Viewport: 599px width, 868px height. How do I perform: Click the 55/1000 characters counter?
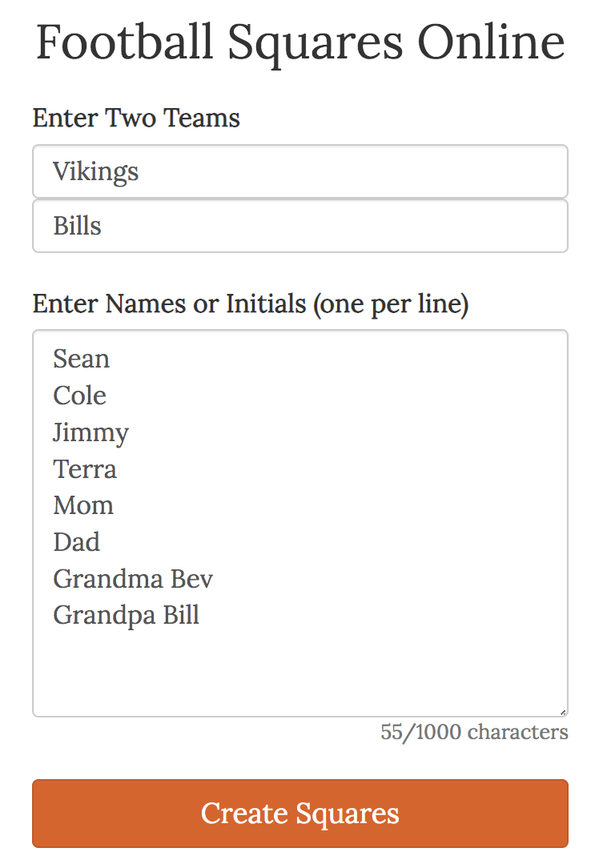[x=474, y=732]
